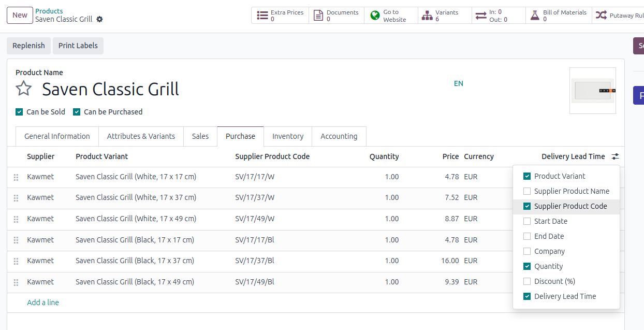The height and width of the screenshot is (330, 644).
Task: Edit the Saven Classic Grill product name field
Action: pyautogui.click(x=110, y=89)
